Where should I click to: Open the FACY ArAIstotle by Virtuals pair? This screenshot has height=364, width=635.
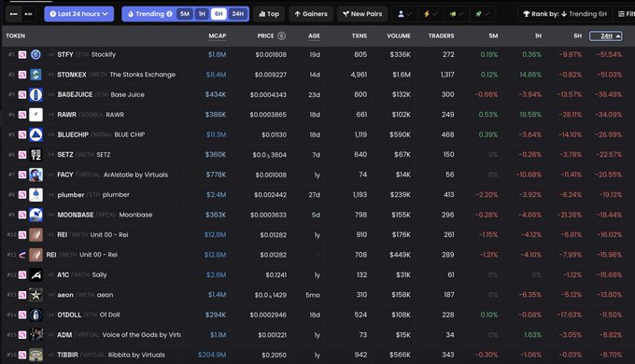pyautogui.click(x=113, y=175)
